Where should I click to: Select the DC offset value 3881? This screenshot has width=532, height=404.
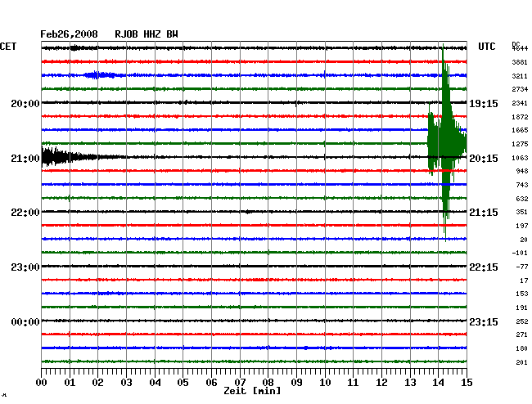(x=520, y=62)
